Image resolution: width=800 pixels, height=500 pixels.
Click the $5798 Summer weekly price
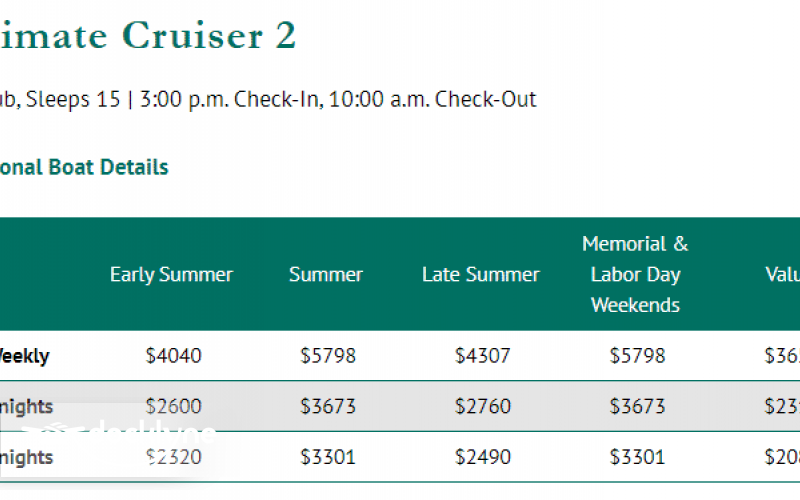[x=327, y=356]
